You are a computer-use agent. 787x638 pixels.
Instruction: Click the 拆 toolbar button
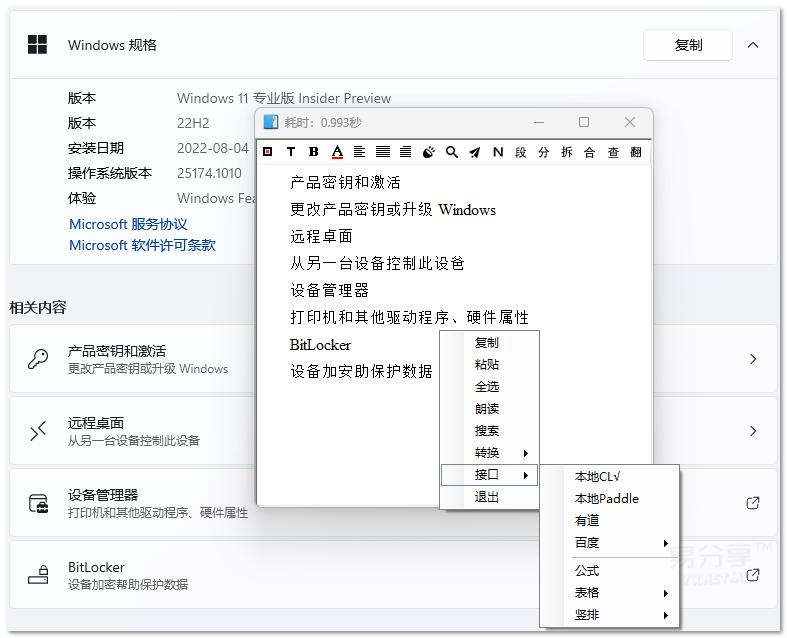567,152
